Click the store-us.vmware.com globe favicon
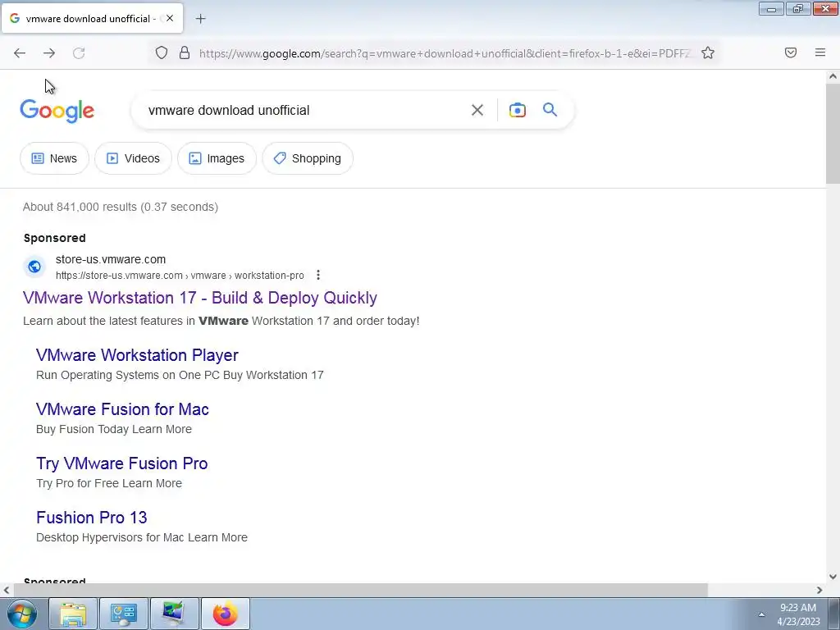 click(34, 267)
